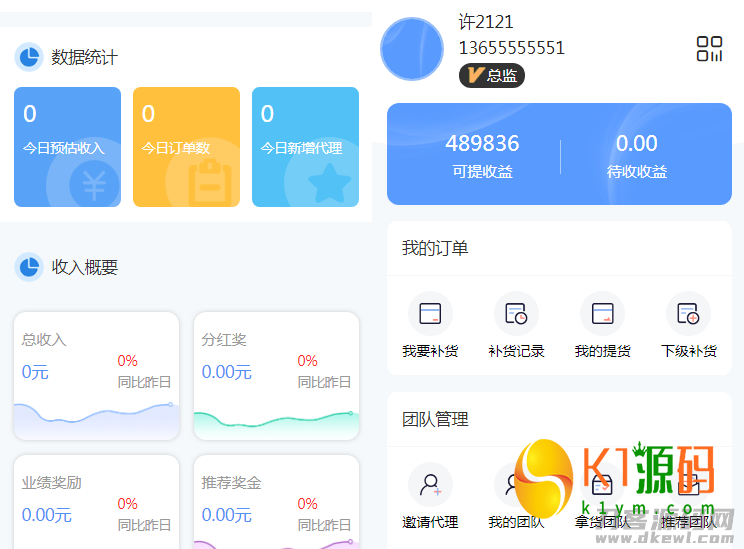Click the 我的团队 label
This screenshot has width=744, height=549.
(x=516, y=522)
